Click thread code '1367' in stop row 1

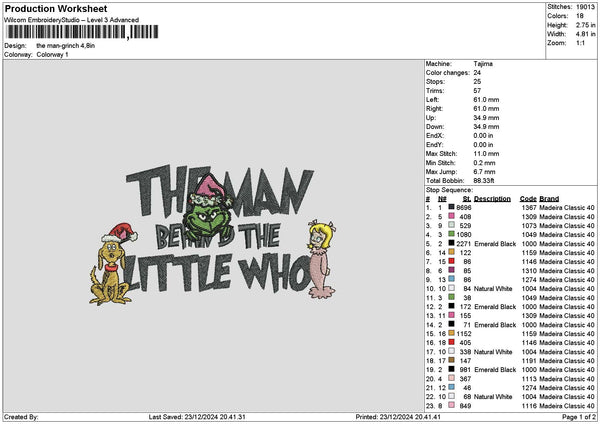pos(529,208)
